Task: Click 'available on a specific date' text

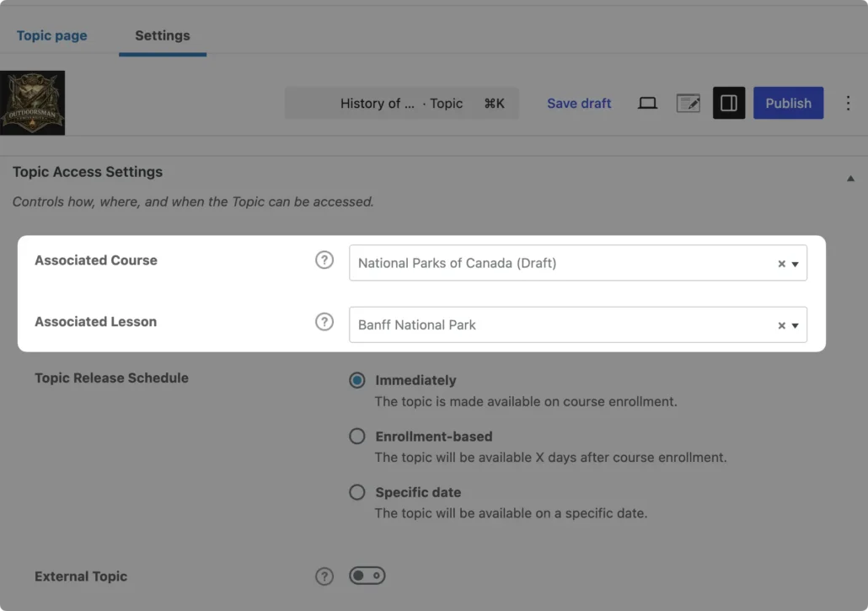Action: click(563, 513)
